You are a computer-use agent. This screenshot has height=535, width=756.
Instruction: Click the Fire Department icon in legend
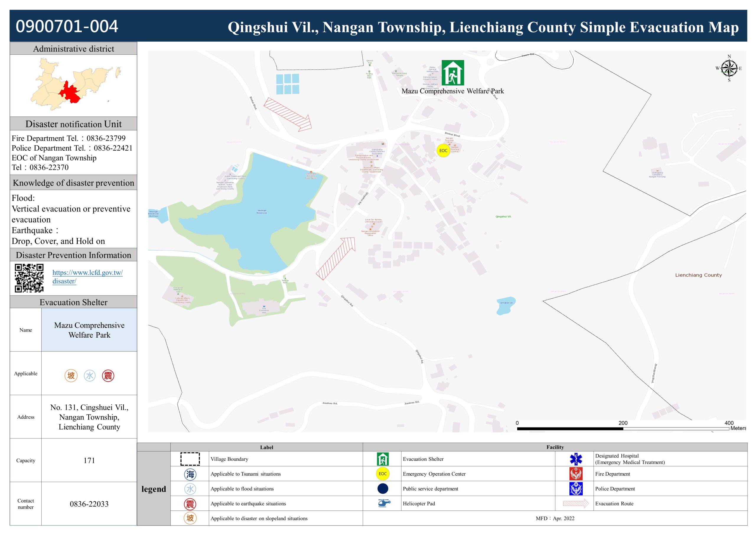click(x=576, y=474)
